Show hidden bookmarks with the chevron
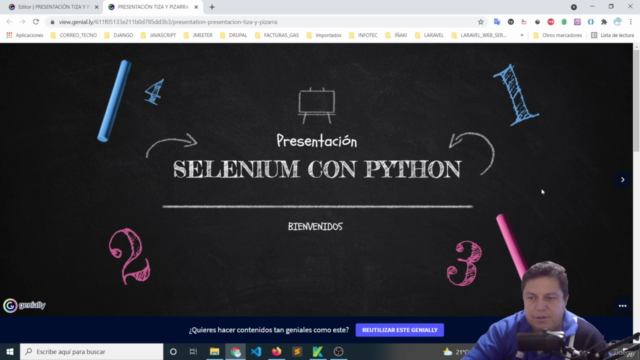The width and height of the screenshot is (640, 360). click(522, 35)
